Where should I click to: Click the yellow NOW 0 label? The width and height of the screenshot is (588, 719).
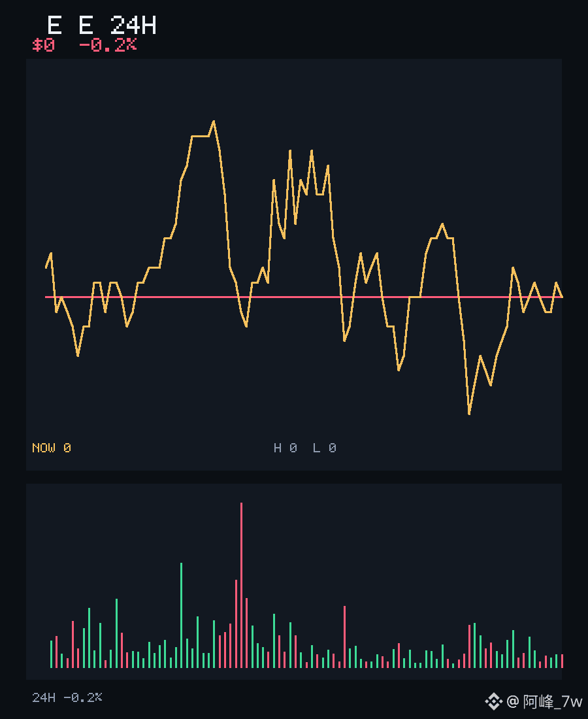52,448
